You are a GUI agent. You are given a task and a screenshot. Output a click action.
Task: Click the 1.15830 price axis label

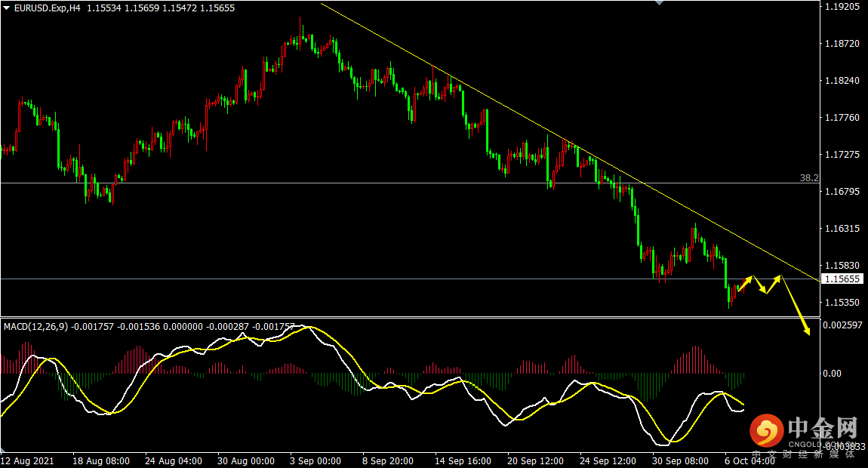click(x=842, y=265)
